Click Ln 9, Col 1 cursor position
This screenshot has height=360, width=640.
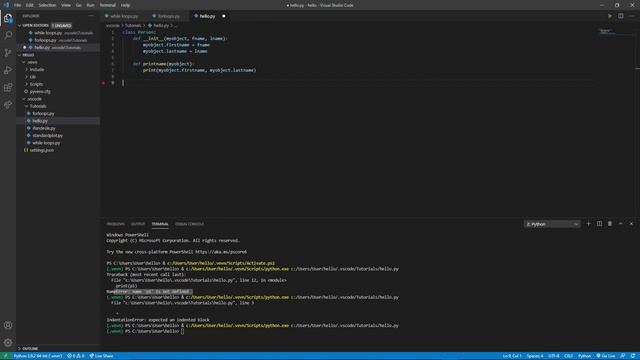[512, 356]
